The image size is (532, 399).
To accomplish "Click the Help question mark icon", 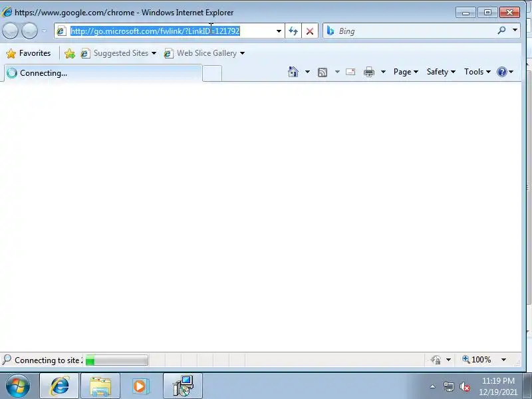I will click(x=501, y=72).
